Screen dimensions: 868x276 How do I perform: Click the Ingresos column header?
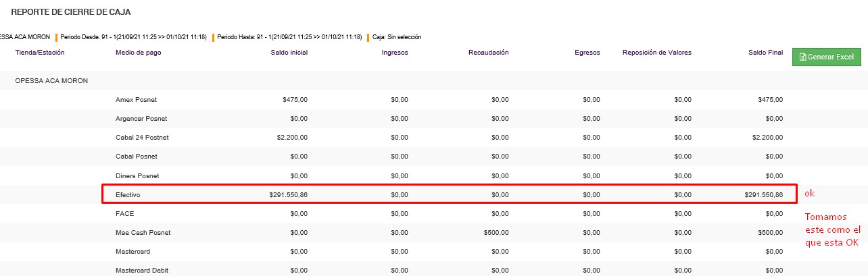click(x=395, y=53)
